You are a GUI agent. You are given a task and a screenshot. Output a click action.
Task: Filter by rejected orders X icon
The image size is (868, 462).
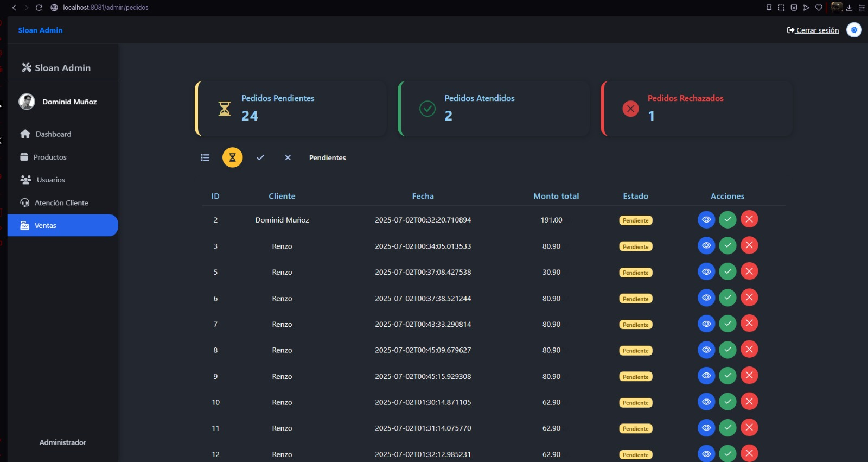[x=288, y=157]
